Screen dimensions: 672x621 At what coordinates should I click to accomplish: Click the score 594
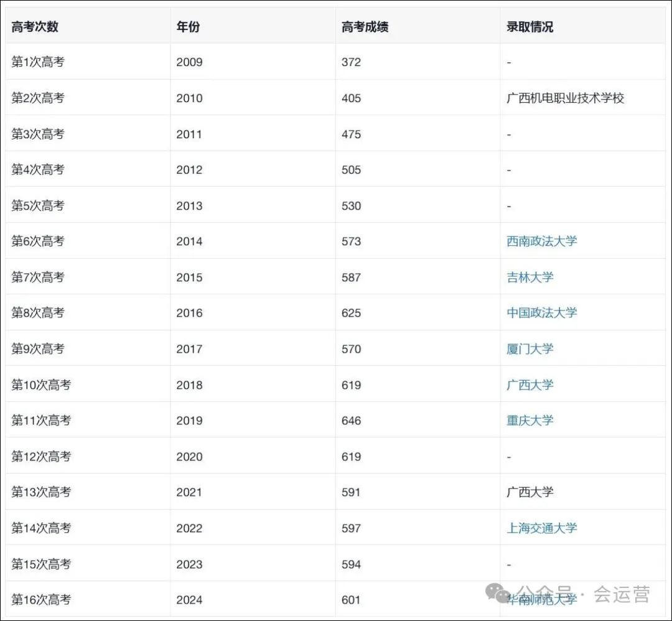click(351, 564)
